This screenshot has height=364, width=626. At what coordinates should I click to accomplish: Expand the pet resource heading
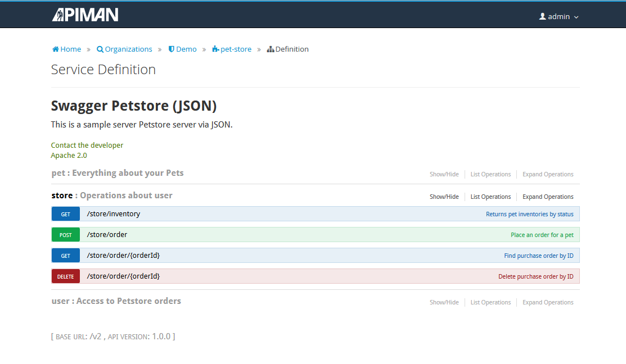pos(118,173)
